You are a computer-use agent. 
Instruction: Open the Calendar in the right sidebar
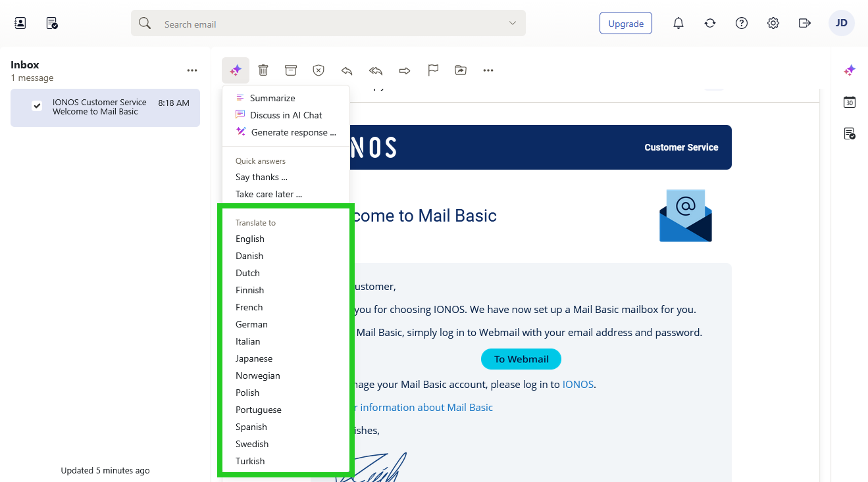[850, 102]
